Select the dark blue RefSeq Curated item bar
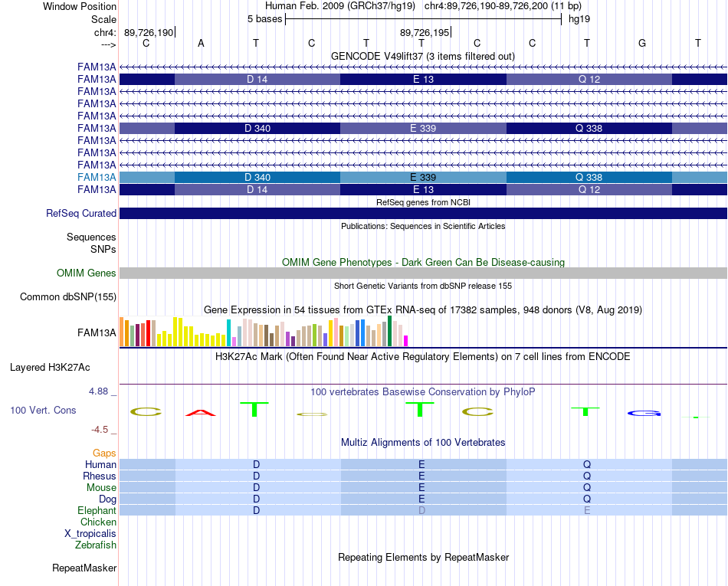This screenshot has height=586, width=728. click(x=423, y=214)
